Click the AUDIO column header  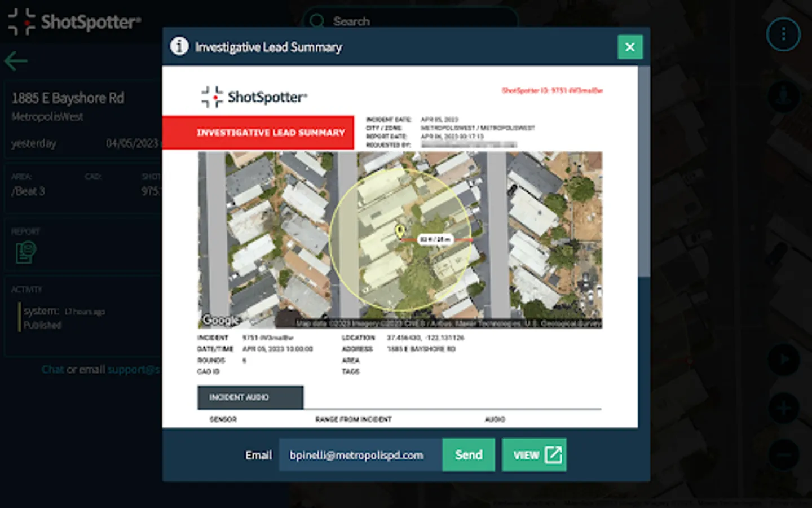[x=495, y=419]
